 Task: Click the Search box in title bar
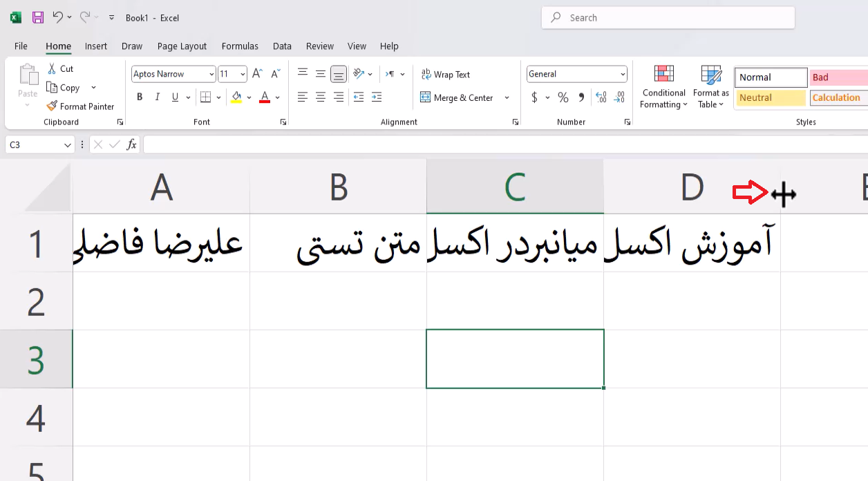[x=668, y=18]
